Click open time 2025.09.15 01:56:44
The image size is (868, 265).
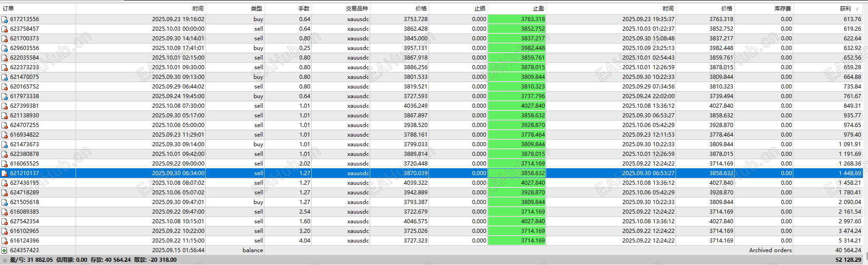click(178, 250)
